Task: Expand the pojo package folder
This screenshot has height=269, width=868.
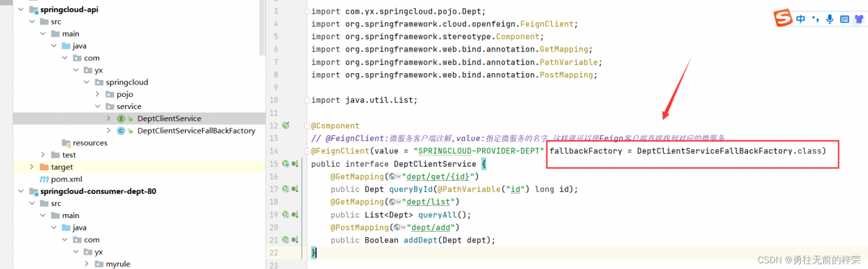Action: [x=98, y=94]
